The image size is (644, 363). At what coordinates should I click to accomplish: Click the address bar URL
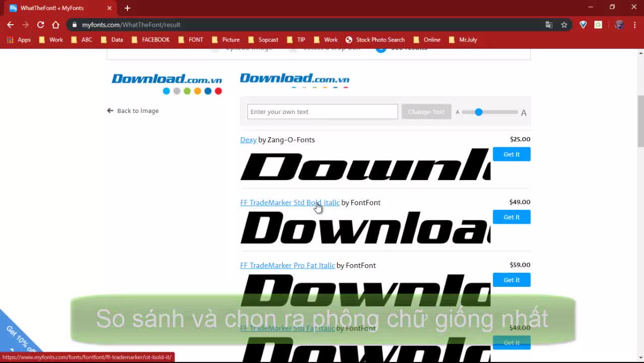[x=131, y=25]
